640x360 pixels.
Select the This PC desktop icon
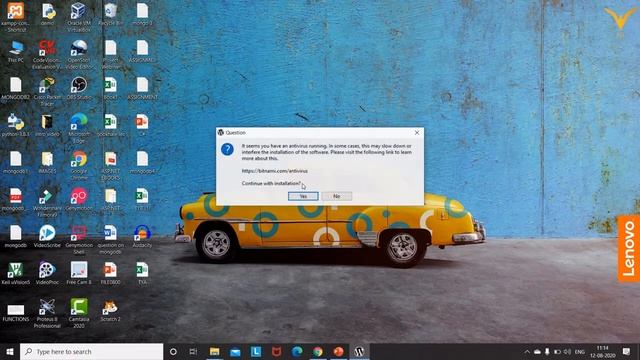(16, 51)
